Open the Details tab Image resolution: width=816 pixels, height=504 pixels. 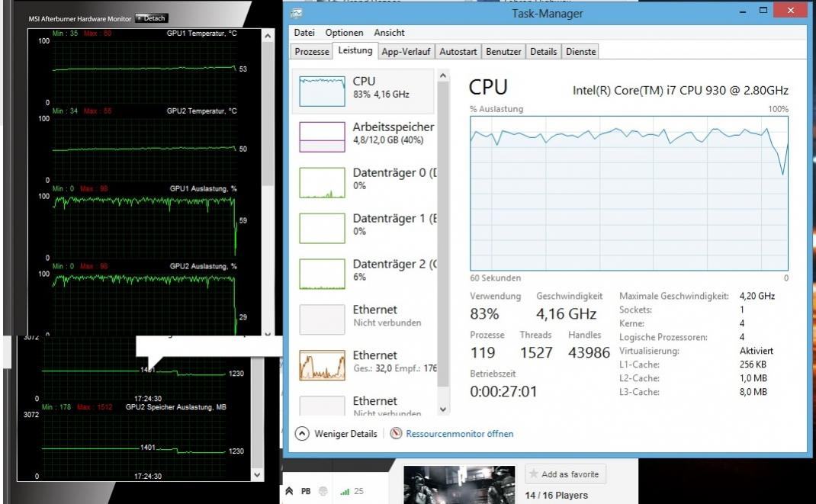coord(543,52)
